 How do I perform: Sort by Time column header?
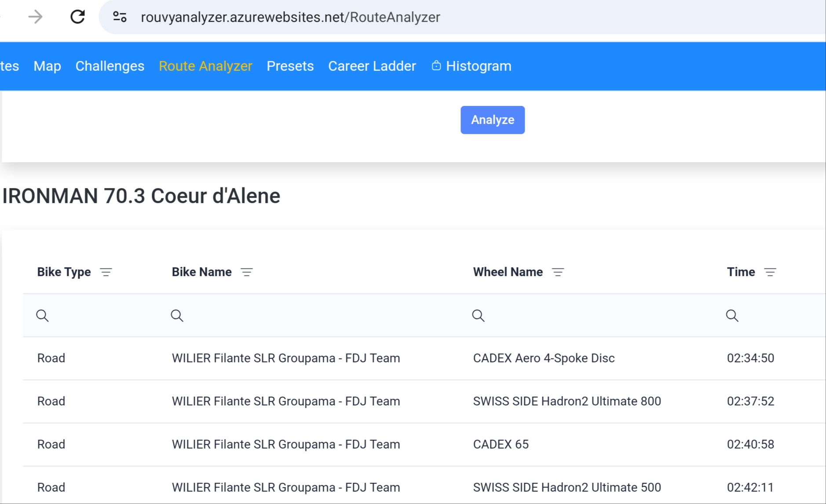click(x=741, y=272)
